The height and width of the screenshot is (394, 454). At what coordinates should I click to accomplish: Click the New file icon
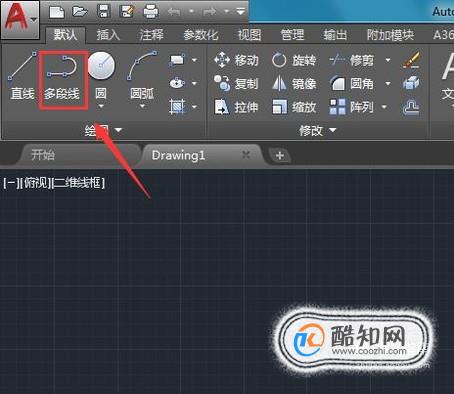point(57,12)
